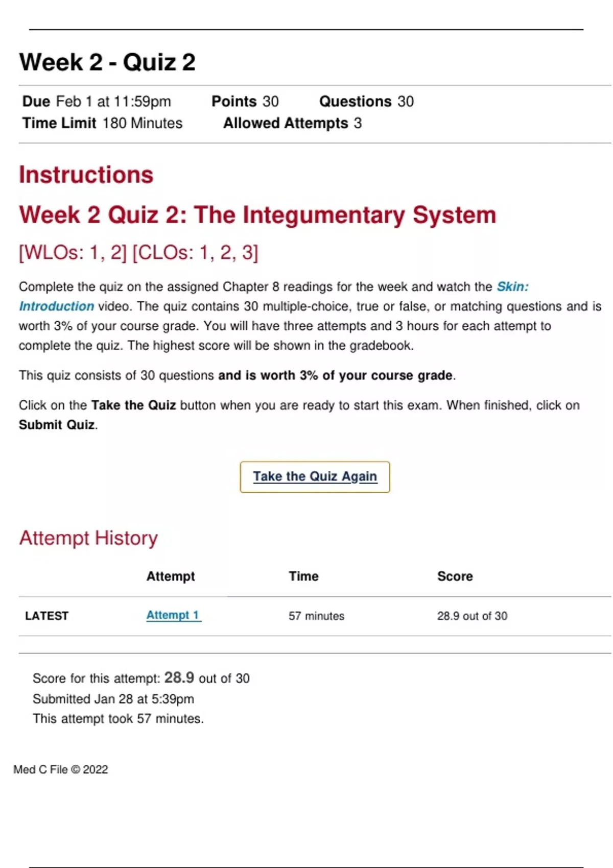Click the LATEST row label
Screen dimensions: 613x868
(x=46, y=616)
